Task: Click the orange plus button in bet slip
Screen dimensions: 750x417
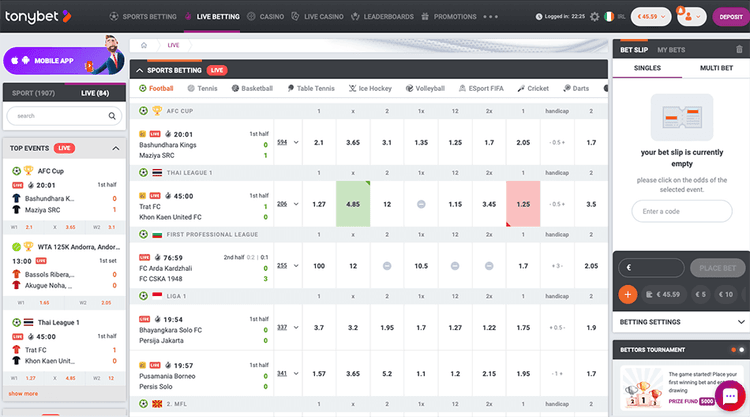Action: pos(628,295)
